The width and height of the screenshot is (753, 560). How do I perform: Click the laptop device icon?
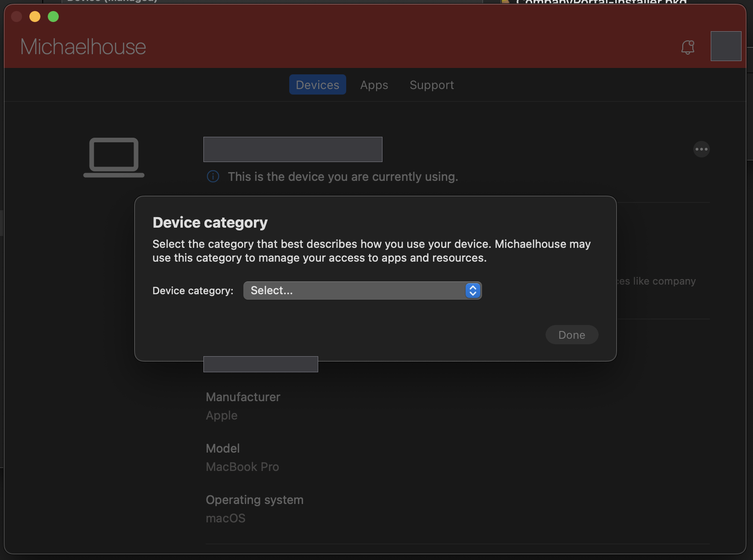[x=114, y=157]
